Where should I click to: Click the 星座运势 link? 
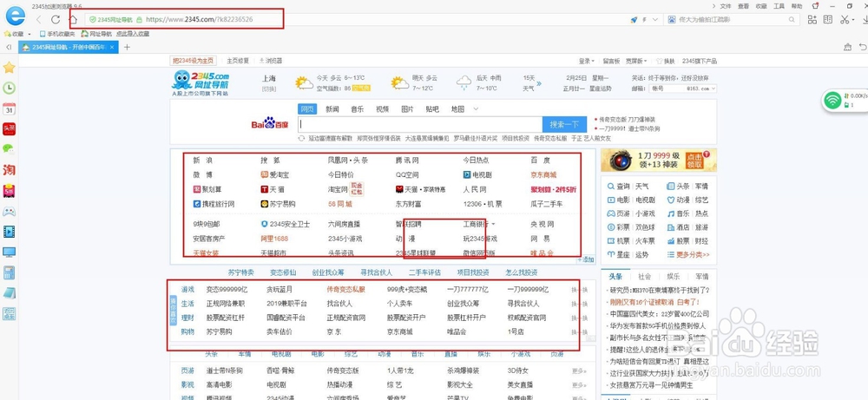pos(601,89)
